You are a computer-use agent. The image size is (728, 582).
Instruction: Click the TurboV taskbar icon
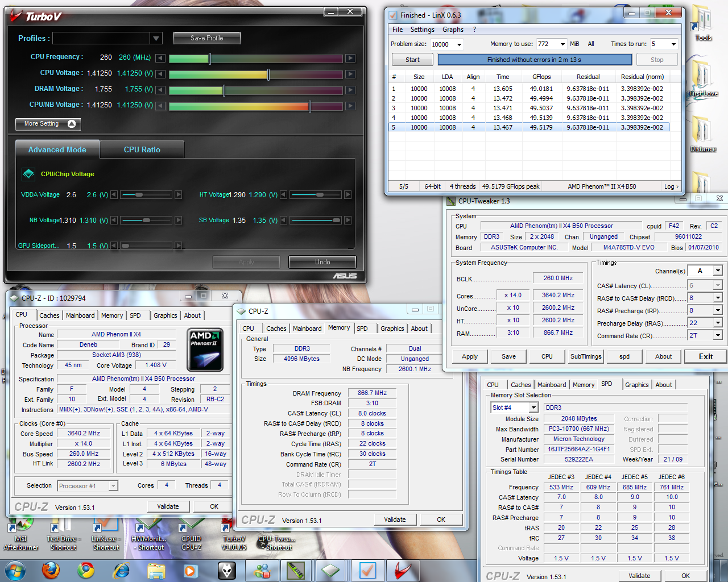(403, 570)
